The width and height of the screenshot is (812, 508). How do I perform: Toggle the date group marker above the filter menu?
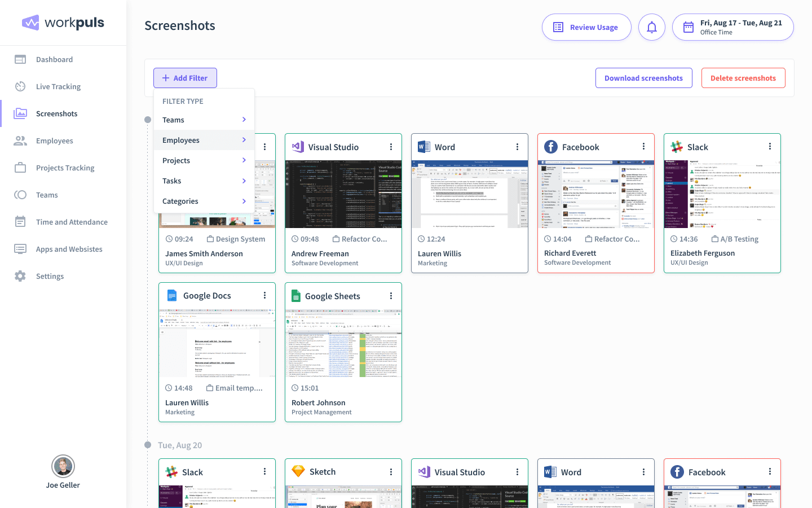pos(147,120)
